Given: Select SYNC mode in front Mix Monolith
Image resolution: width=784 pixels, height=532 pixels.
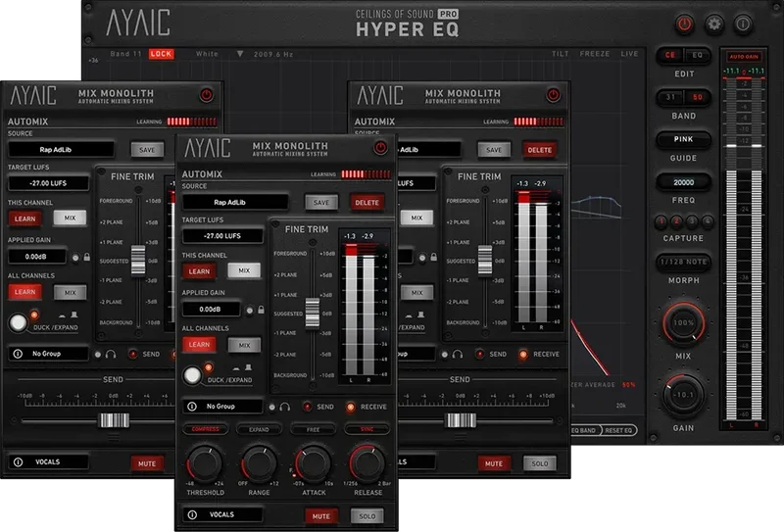Looking at the screenshot, I should (x=367, y=429).
